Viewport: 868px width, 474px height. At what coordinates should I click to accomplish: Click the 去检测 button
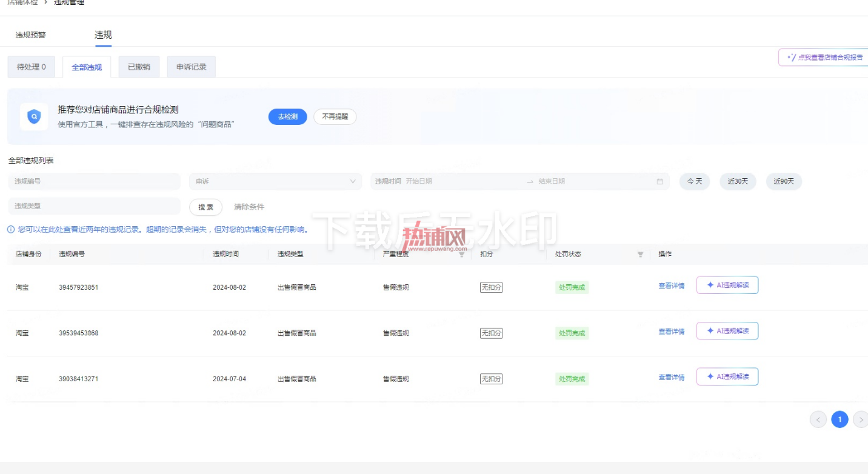coord(288,117)
